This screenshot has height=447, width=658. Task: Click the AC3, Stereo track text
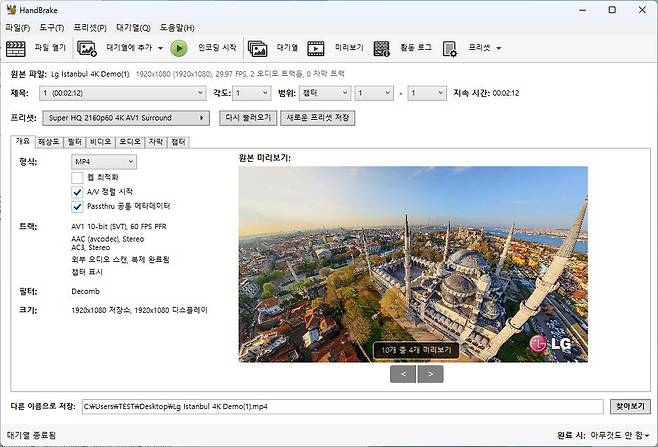91,247
